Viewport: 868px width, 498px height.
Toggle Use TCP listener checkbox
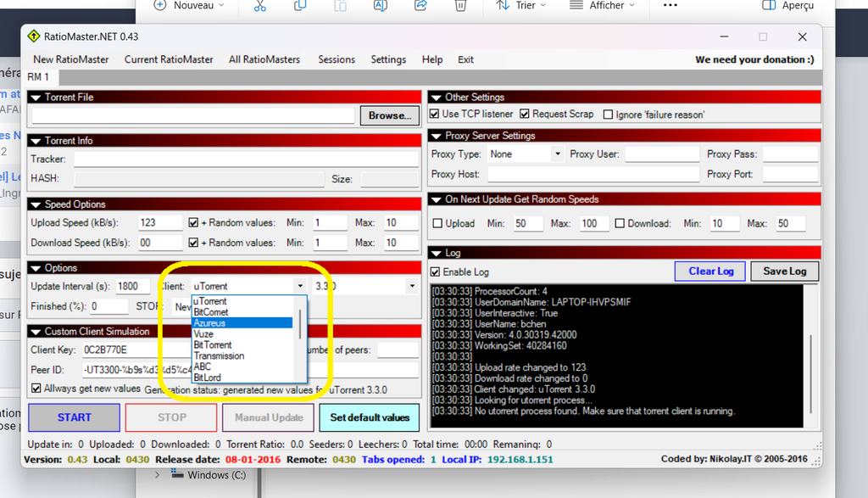click(x=435, y=114)
